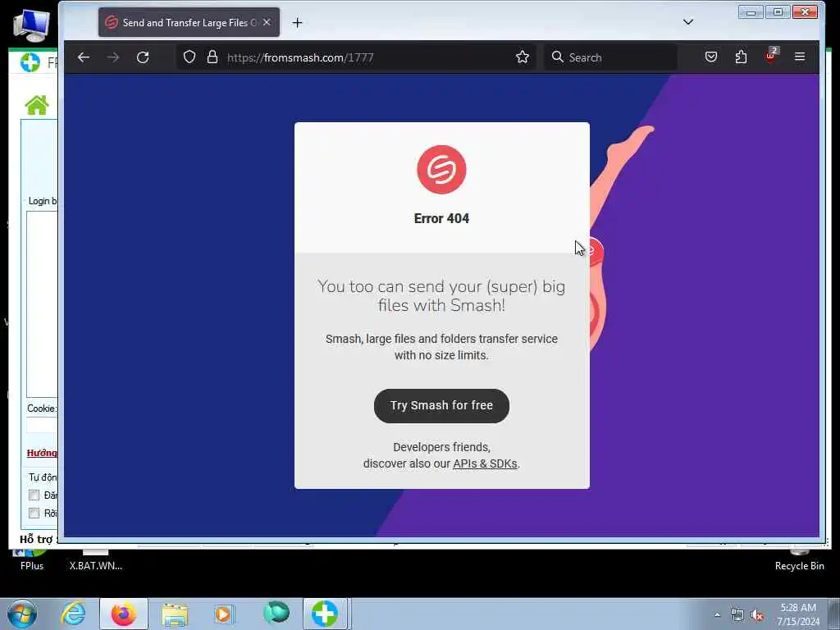Launch Internet Explorer from the taskbar
The height and width of the screenshot is (630, 840).
pos(73,614)
